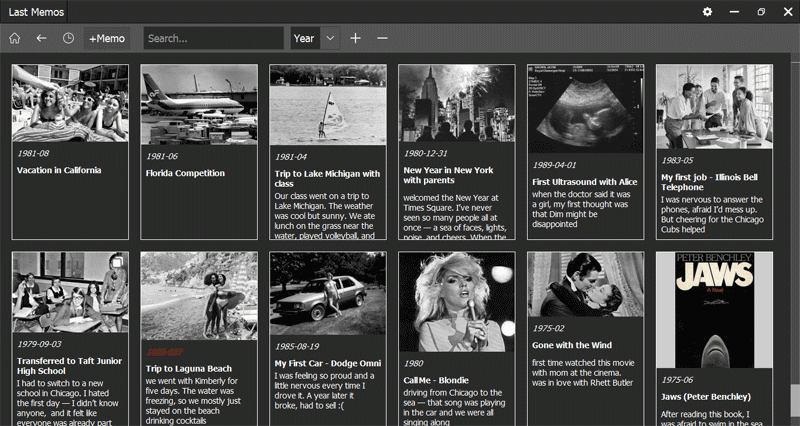
Task: Restore the window using the title bar button
Action: (761, 11)
